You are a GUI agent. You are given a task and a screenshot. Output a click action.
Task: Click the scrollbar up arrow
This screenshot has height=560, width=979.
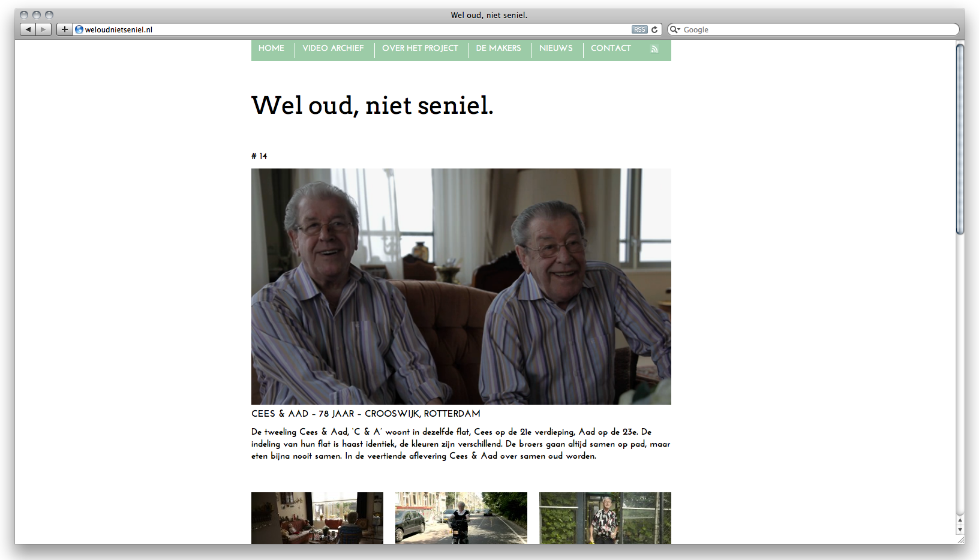click(x=960, y=520)
